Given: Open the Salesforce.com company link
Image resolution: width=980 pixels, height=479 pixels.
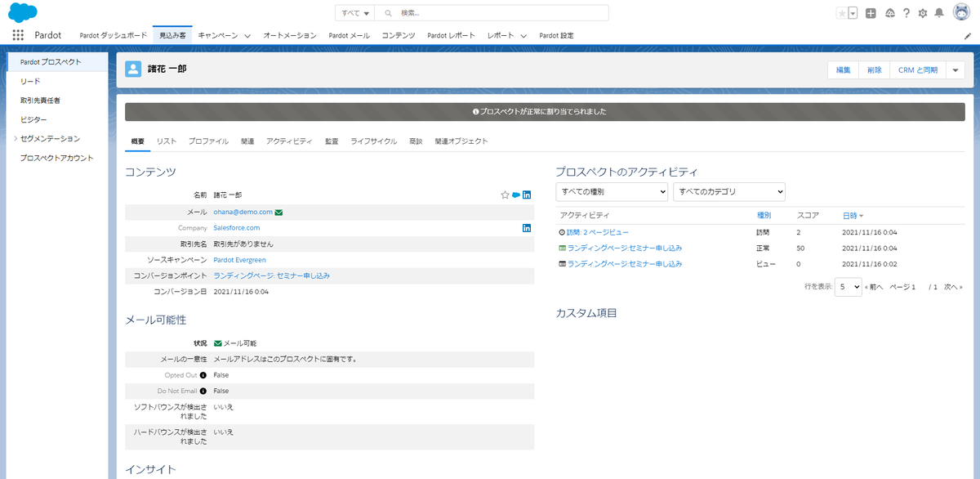Looking at the screenshot, I should tap(237, 228).
